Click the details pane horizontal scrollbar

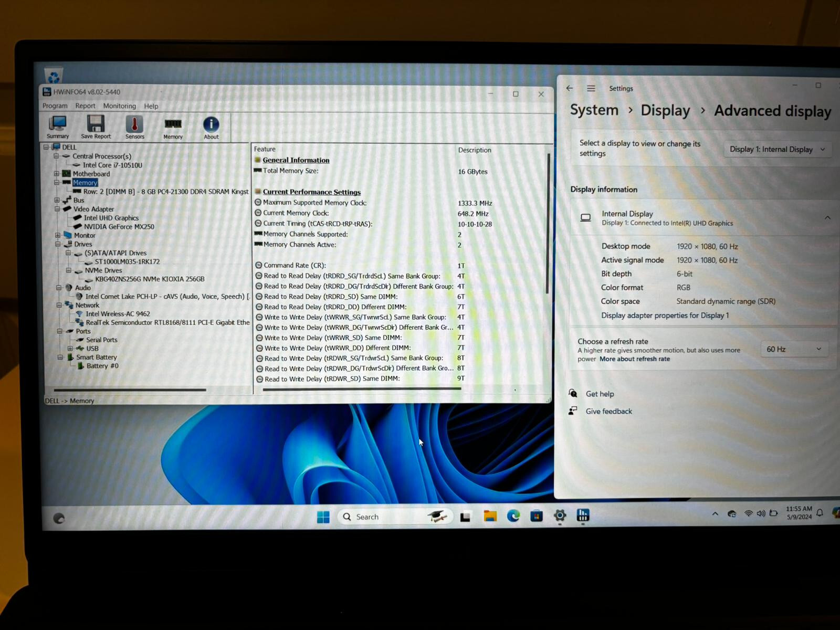(362, 389)
